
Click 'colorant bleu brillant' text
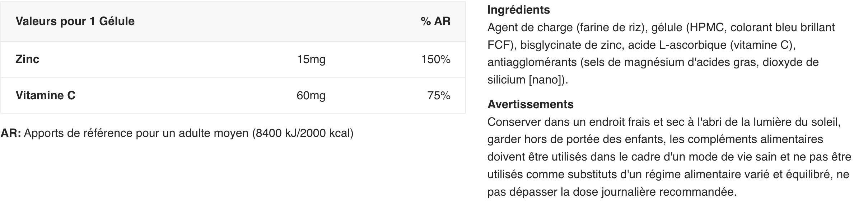coord(783,28)
